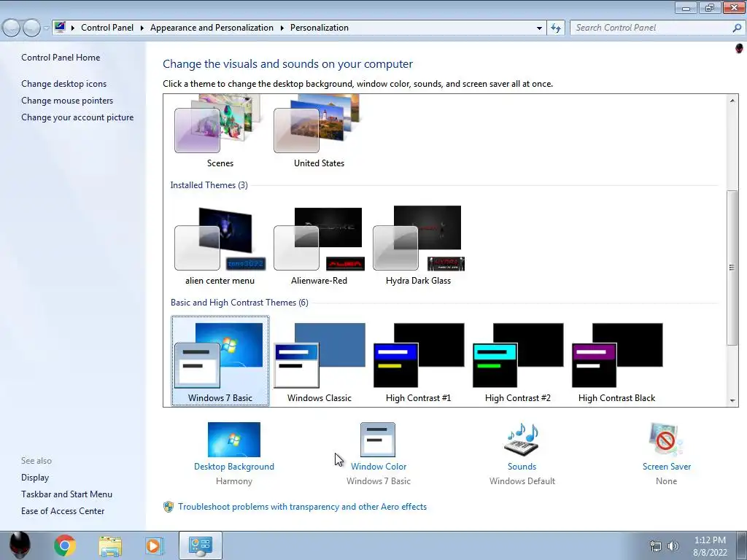
Task: Click the Refresh button in address bar
Action: [555, 28]
